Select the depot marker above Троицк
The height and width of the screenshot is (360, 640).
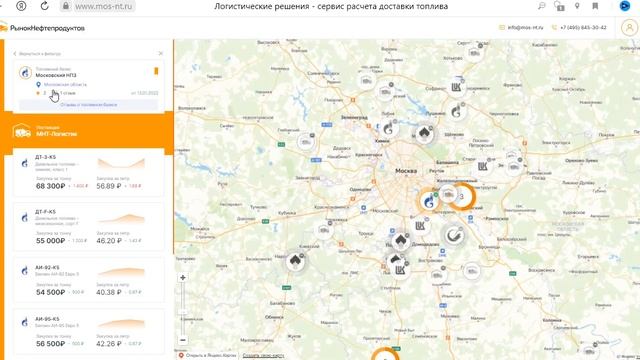(324, 231)
